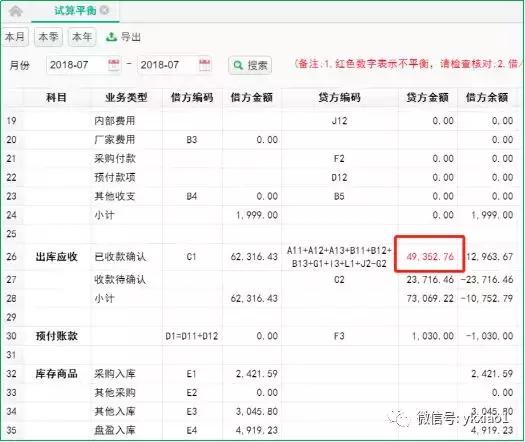525x442 pixels.
Task: Click the -10,752.79 balance cell
Action: [487, 298]
